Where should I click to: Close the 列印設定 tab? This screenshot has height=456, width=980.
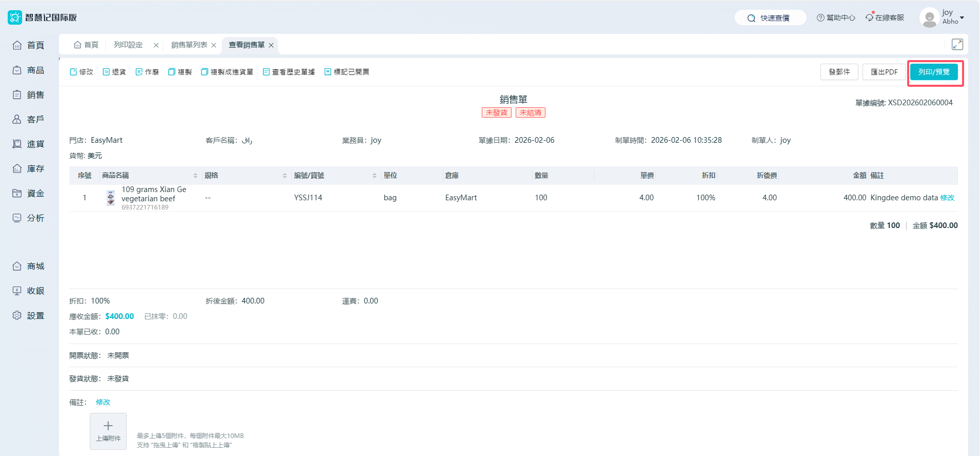(156, 45)
